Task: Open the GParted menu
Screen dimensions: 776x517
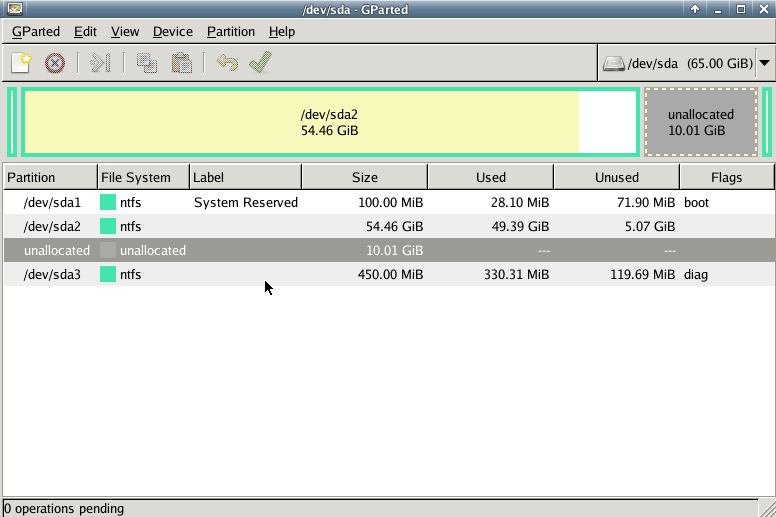Action: coord(36,31)
